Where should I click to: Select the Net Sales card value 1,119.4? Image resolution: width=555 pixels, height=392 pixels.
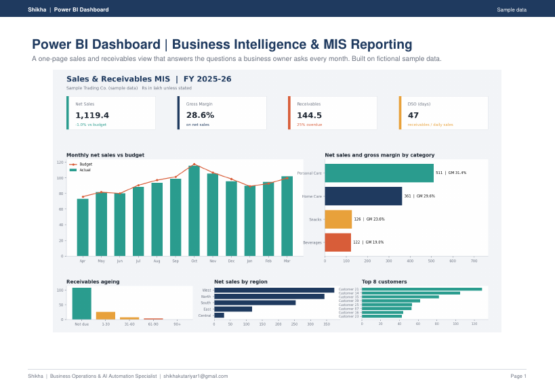tap(92, 115)
